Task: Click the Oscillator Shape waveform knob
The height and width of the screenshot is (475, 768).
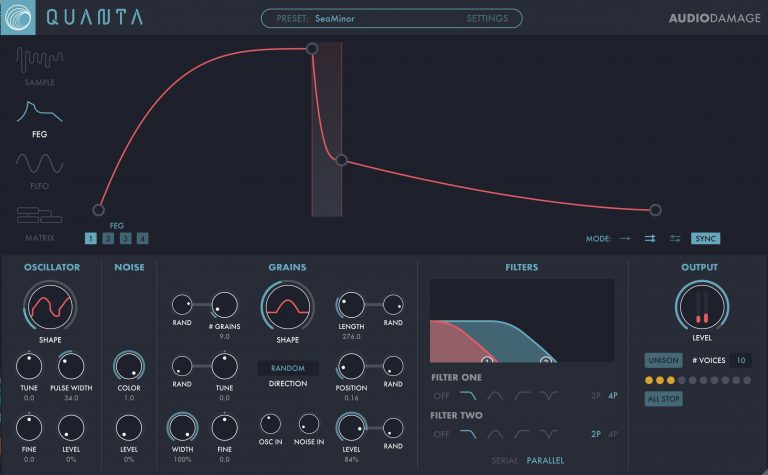Action: [50, 307]
